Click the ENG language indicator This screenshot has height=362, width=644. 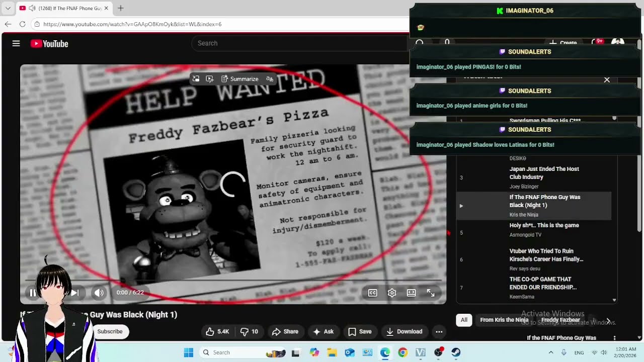(579, 352)
